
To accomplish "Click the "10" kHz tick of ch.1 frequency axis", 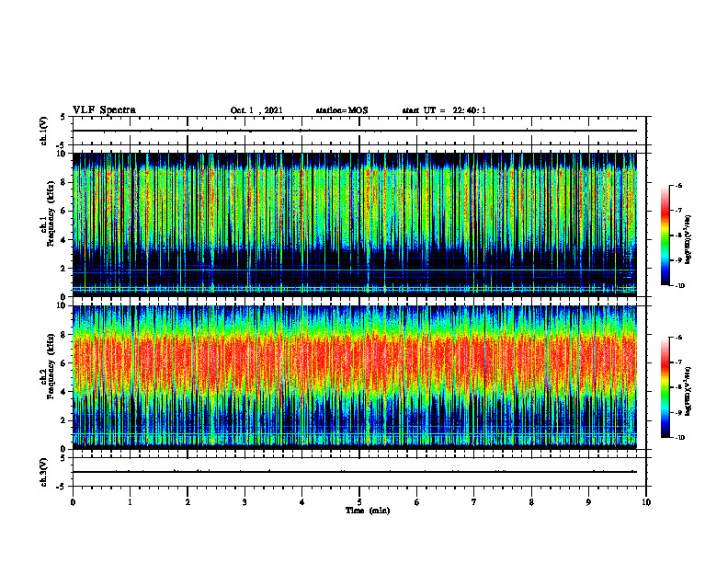I will tap(63, 154).
